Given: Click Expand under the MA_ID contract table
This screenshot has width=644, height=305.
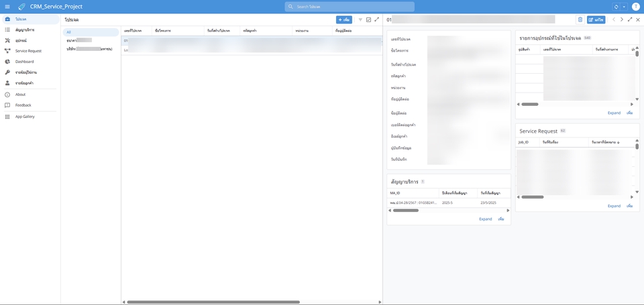Looking at the screenshot, I should (486, 219).
